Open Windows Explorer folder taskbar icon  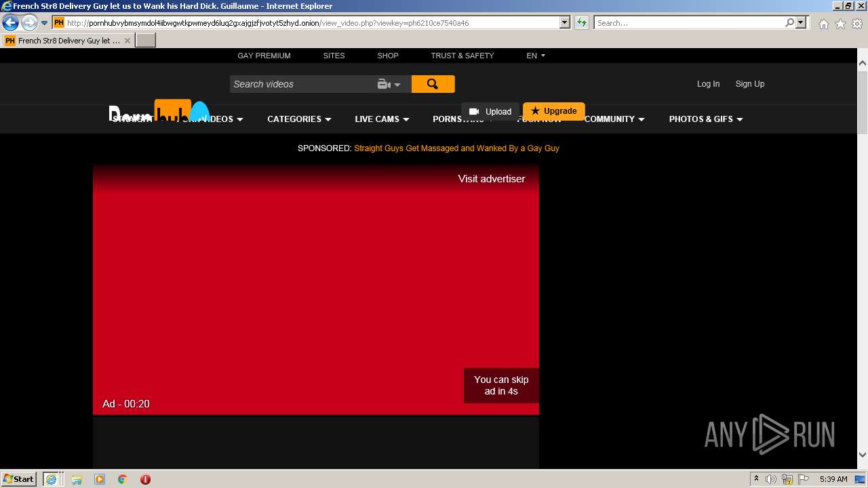pyautogui.click(x=77, y=479)
